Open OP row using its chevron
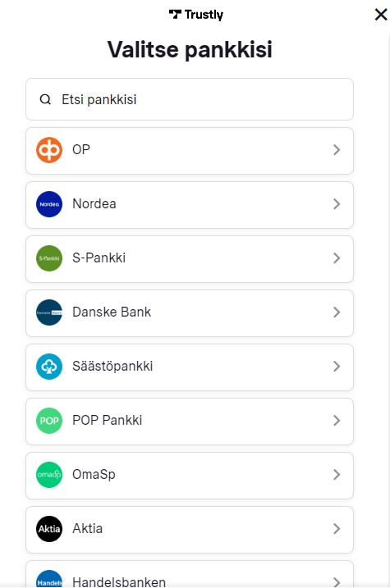This screenshot has width=390, height=588. click(x=337, y=150)
